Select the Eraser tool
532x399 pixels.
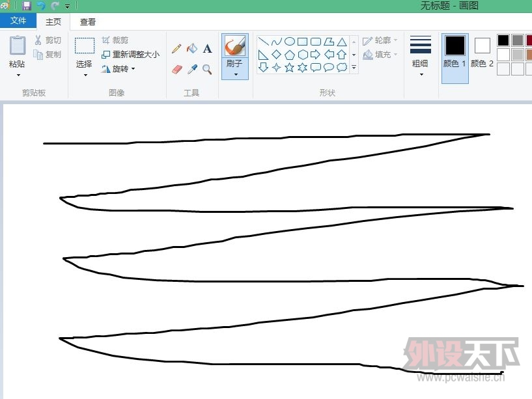pyautogui.click(x=176, y=70)
